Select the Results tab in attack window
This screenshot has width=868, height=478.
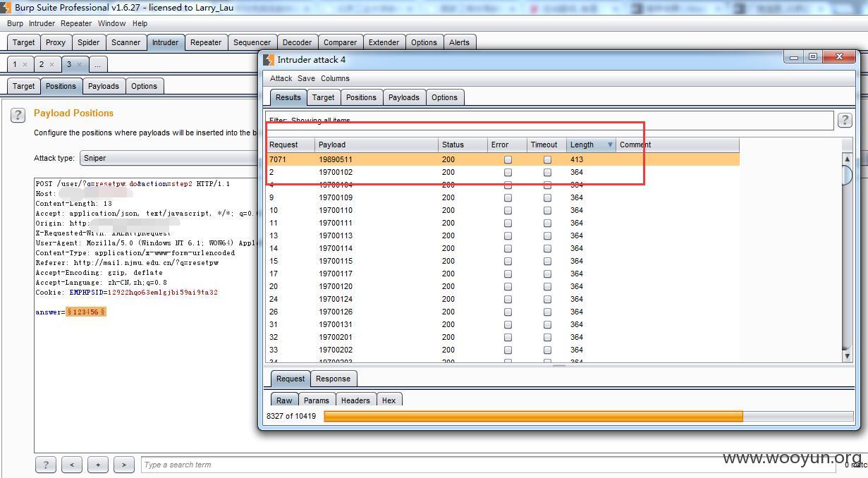pyautogui.click(x=288, y=97)
